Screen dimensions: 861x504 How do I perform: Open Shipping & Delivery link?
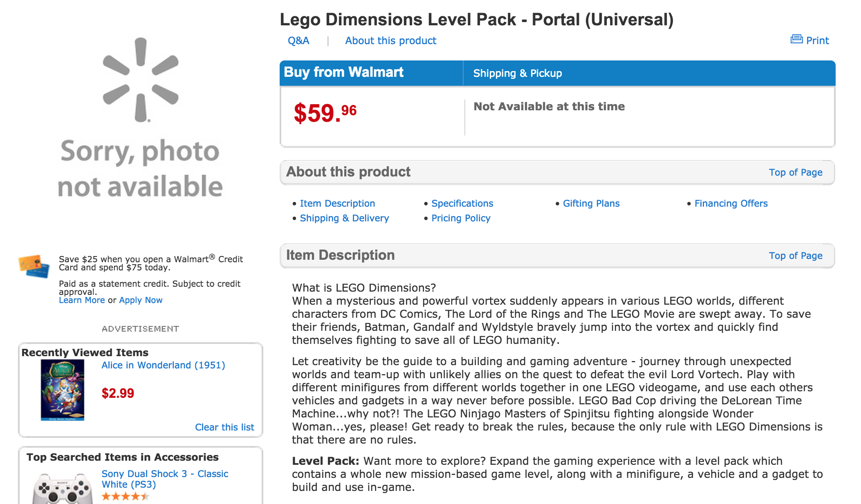(344, 218)
